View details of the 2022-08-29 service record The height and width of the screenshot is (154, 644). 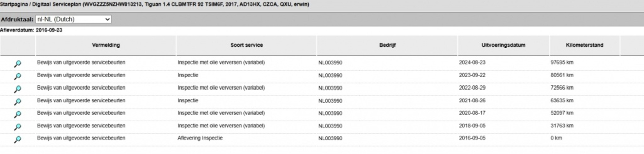[17, 89]
